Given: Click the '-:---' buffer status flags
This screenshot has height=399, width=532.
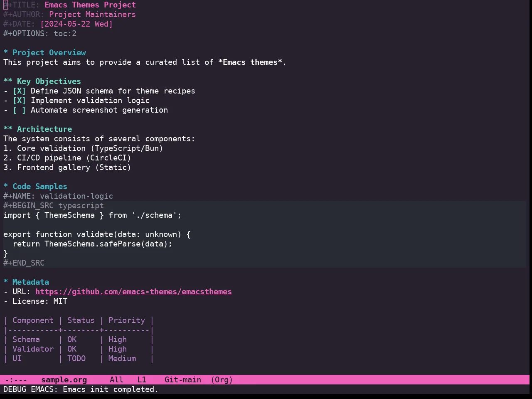Looking at the screenshot, I should 16,380.
